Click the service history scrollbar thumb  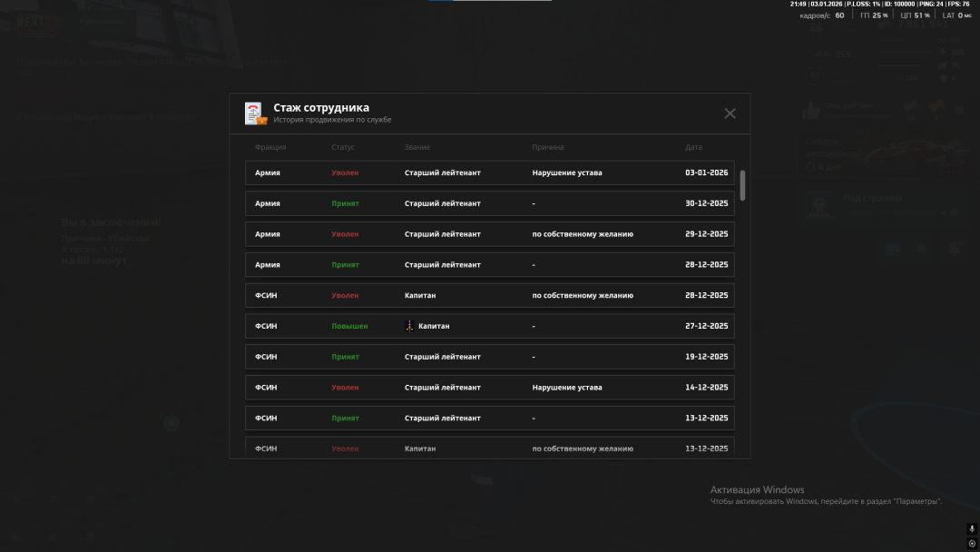click(743, 184)
